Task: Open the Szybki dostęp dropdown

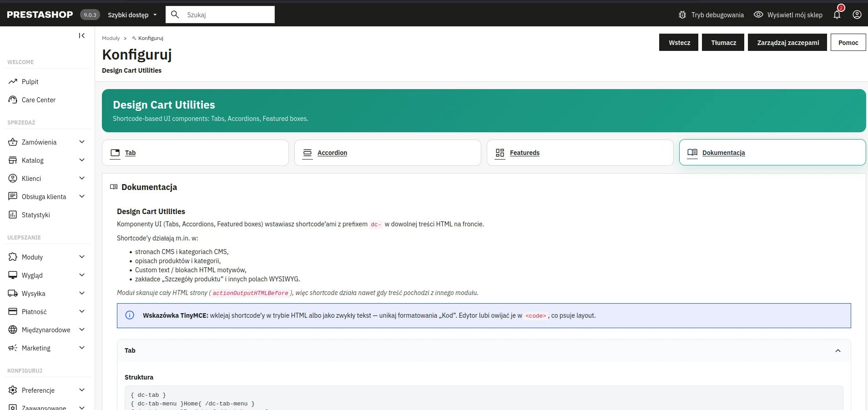Action: tap(132, 15)
